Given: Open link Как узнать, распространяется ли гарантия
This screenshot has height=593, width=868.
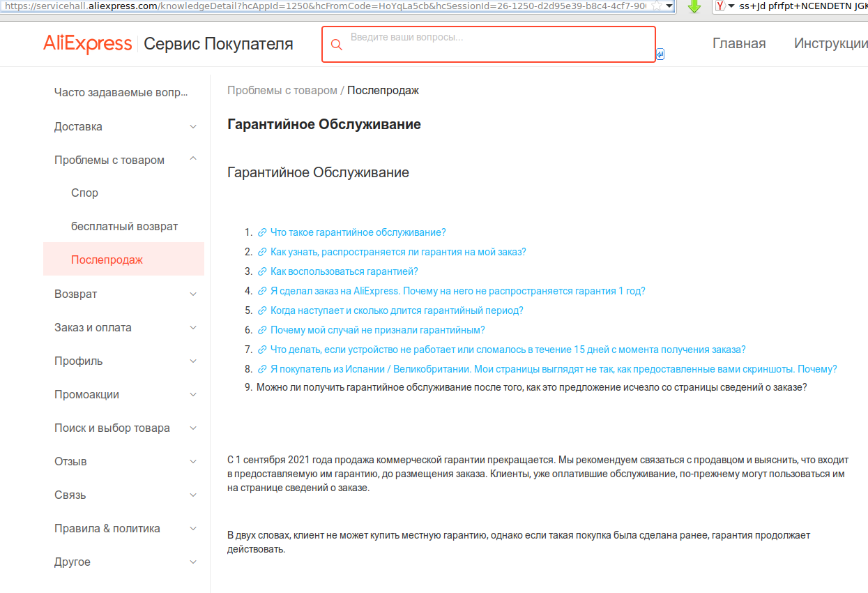Looking at the screenshot, I should [398, 252].
